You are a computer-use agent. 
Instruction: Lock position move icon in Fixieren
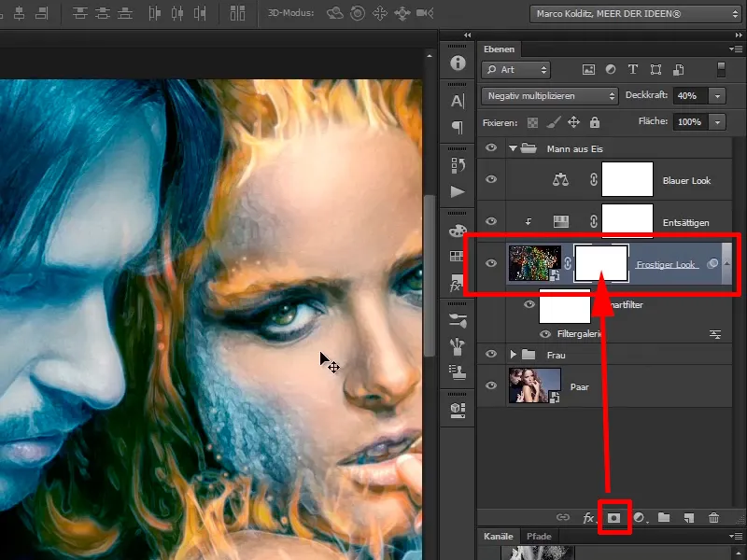click(573, 122)
